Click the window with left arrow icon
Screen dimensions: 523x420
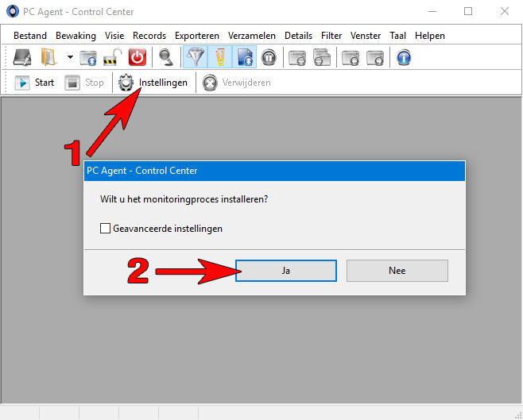[x=351, y=57]
